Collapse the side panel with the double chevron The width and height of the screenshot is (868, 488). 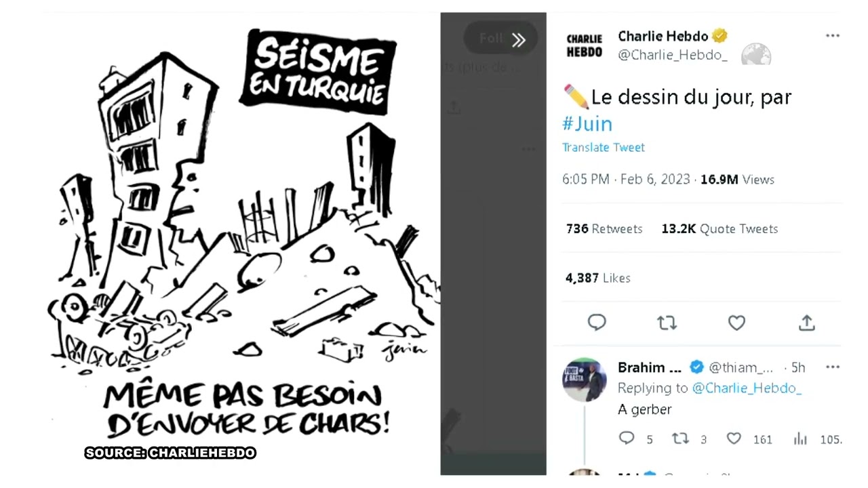click(519, 40)
